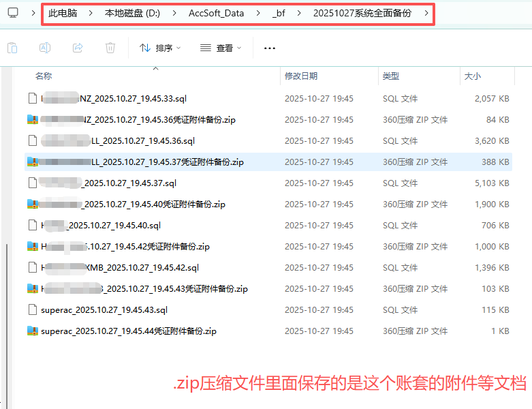Click the 大小 column header

[x=472, y=76]
